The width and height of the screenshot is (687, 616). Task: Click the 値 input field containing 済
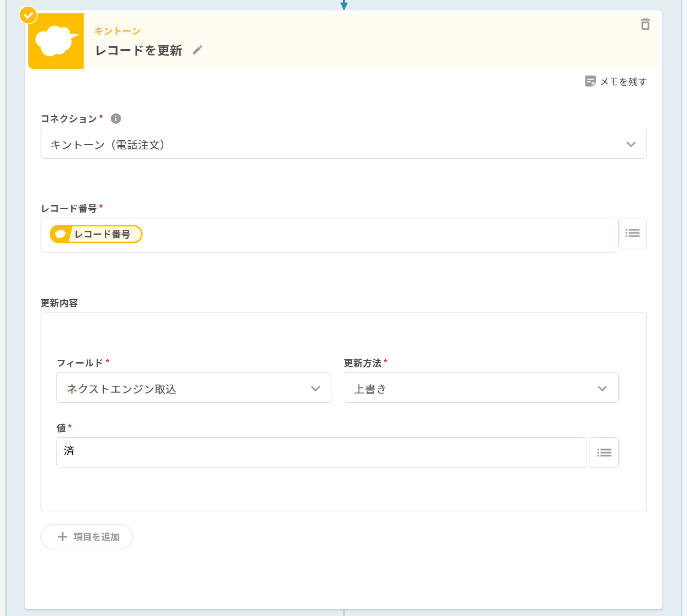[321, 452]
